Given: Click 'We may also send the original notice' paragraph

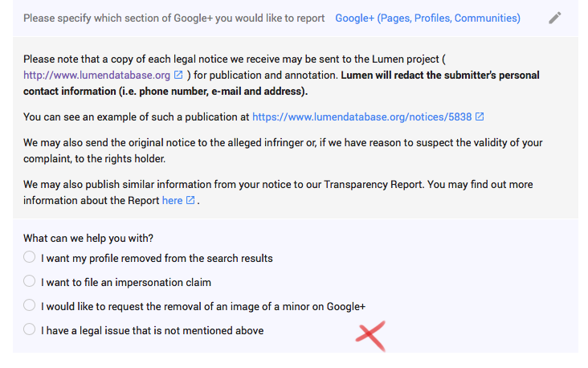Looking at the screenshot, I should 283,151.
